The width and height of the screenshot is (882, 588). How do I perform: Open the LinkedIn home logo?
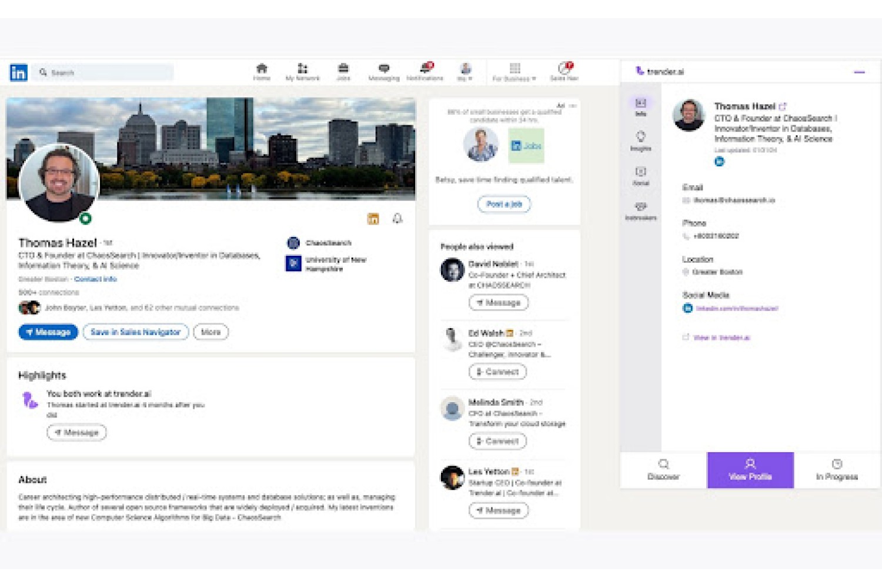(x=19, y=72)
